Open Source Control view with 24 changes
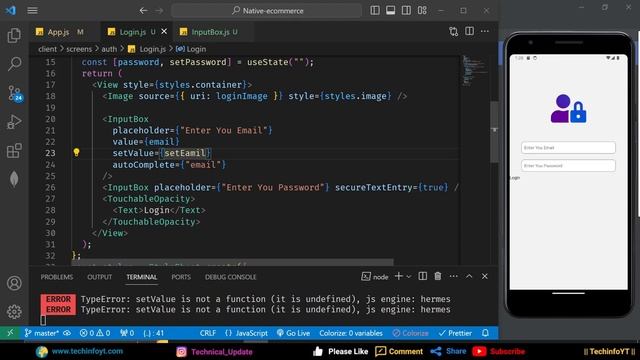Image resolution: width=640 pixels, height=360 pixels. tap(15, 93)
